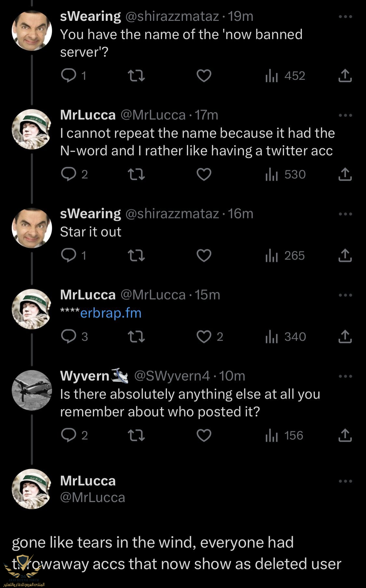Share sWearing's 'now banned server' tweet

(345, 76)
